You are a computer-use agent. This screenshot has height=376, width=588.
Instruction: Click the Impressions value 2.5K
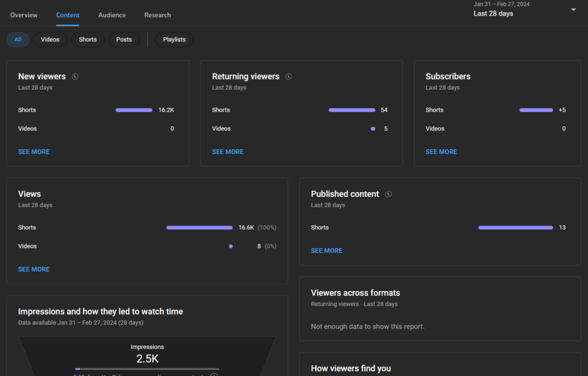click(x=147, y=359)
